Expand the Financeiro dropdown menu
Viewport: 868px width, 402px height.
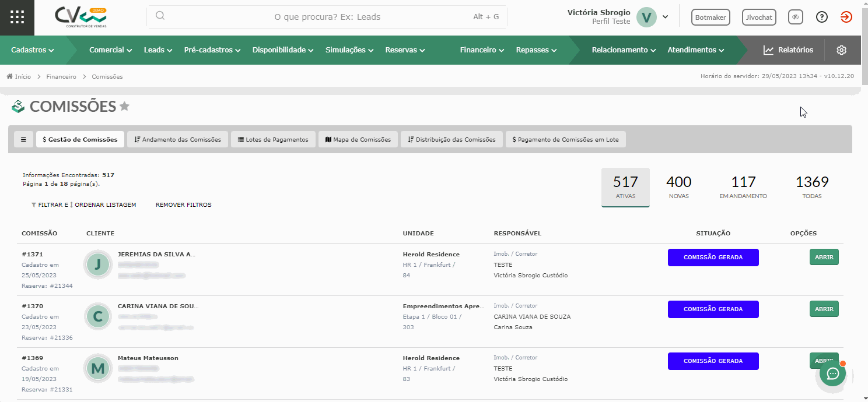tap(482, 50)
